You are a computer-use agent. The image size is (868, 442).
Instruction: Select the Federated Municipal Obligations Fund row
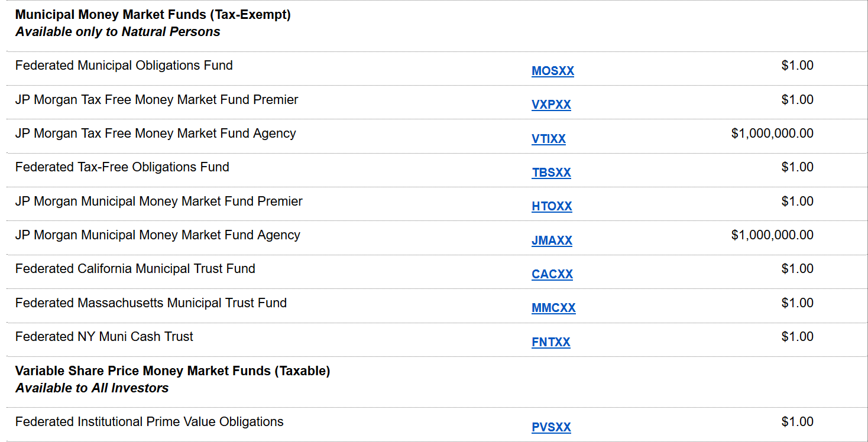[124, 65]
